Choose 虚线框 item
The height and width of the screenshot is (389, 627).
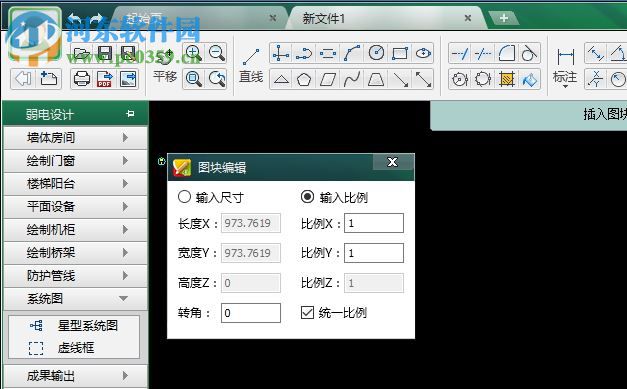(x=62, y=348)
